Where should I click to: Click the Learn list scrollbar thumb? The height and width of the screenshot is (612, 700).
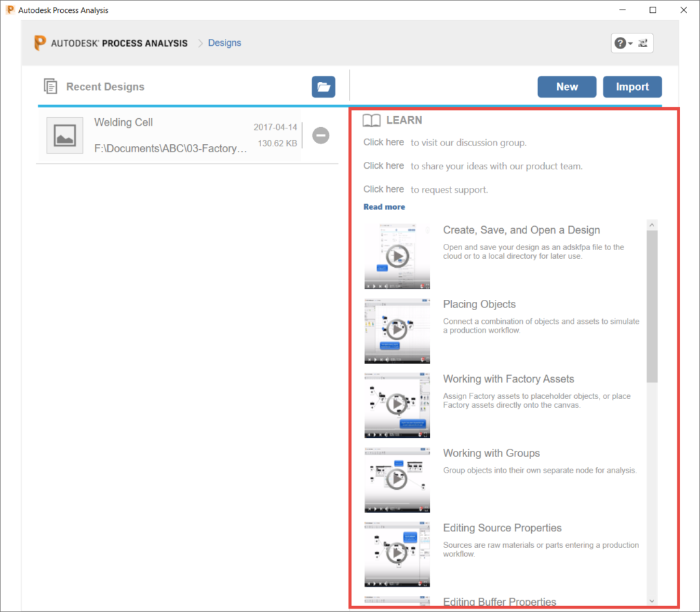click(x=651, y=307)
